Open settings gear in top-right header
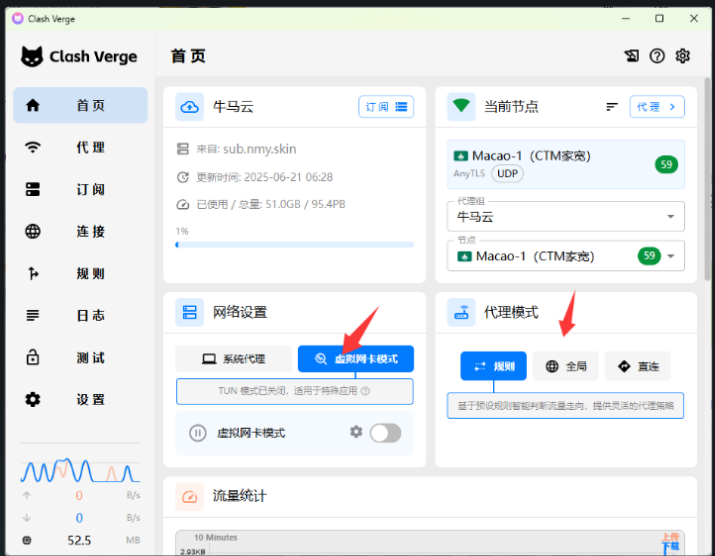Screen dimensions: 715x556 point(683,56)
